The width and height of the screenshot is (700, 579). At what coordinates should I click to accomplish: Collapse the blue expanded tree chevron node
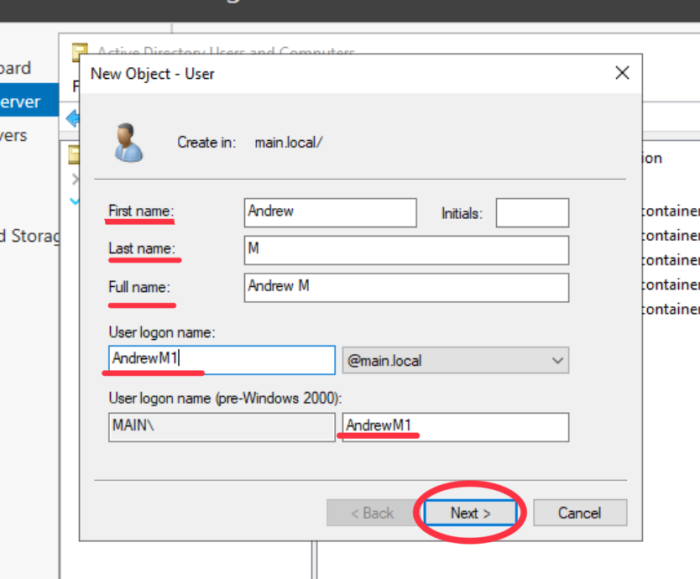(73, 201)
